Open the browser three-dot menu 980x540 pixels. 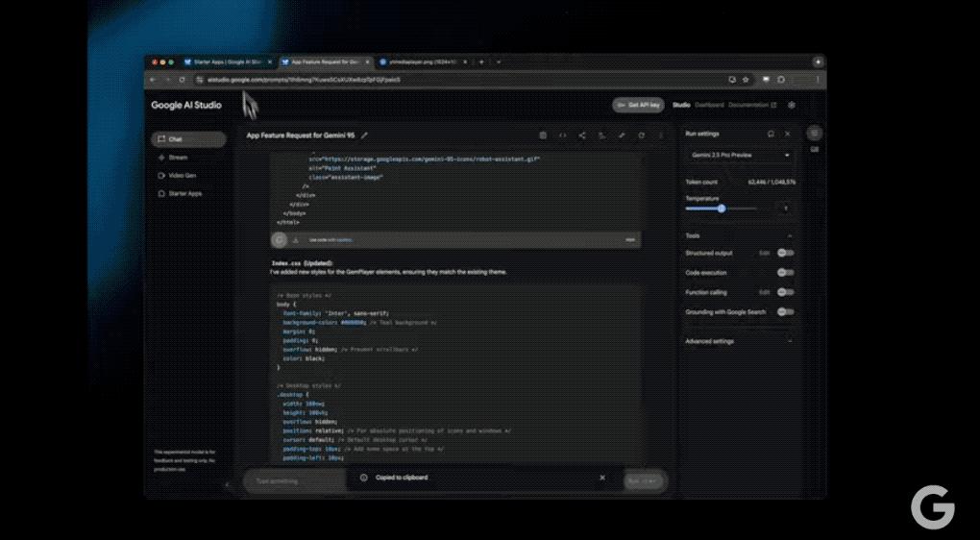pyautogui.click(x=818, y=80)
